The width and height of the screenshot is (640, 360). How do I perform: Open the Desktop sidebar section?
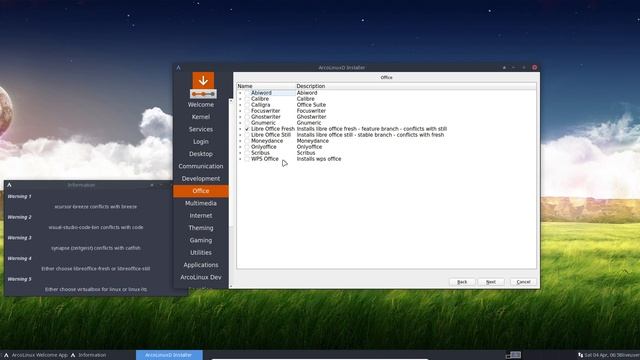(200, 154)
